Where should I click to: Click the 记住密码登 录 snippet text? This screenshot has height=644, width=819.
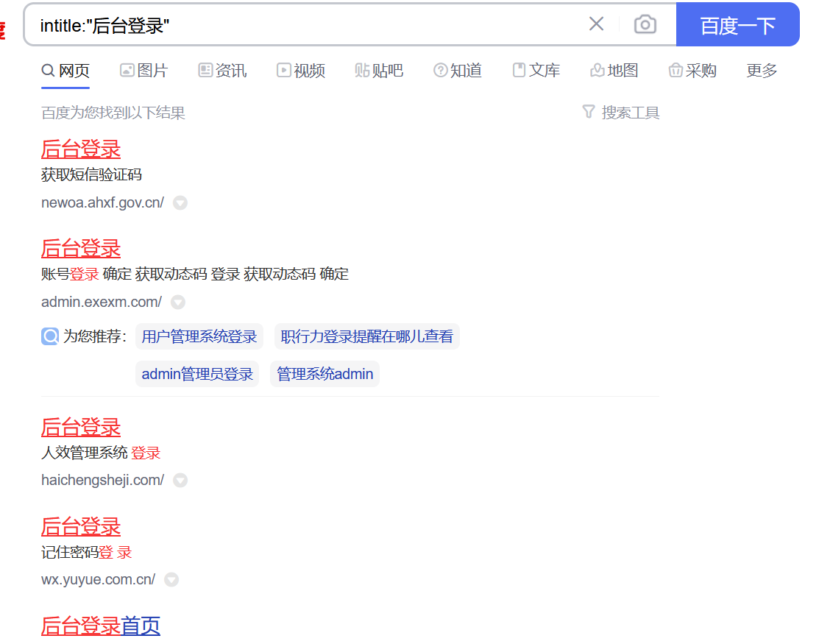point(87,552)
